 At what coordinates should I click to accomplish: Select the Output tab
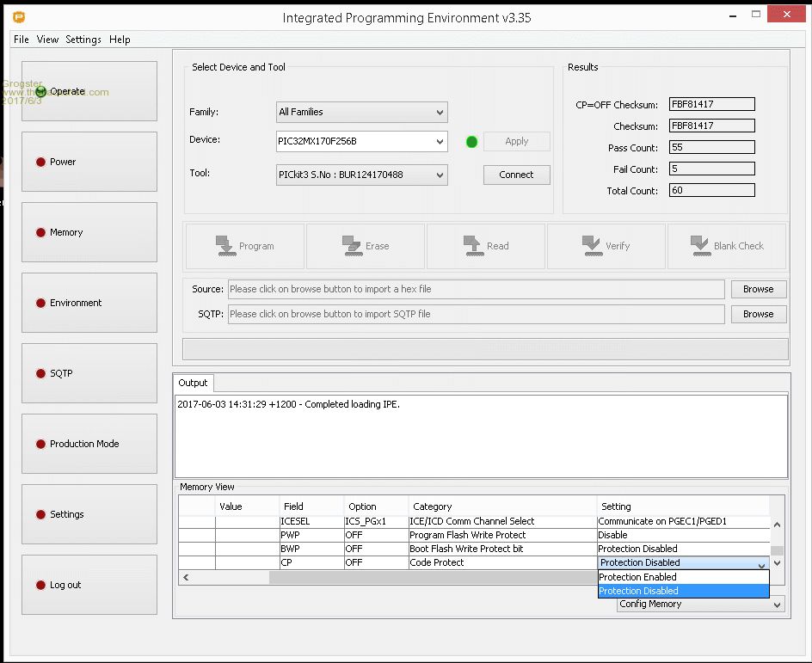pos(193,383)
